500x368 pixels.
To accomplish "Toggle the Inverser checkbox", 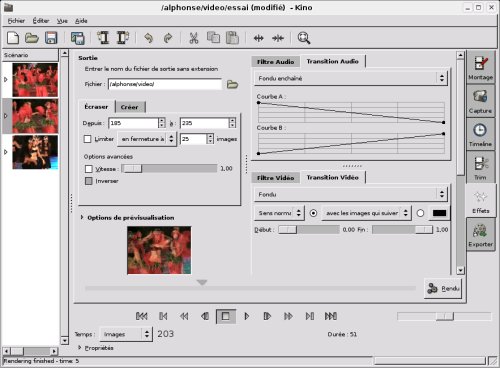I will (x=89, y=181).
